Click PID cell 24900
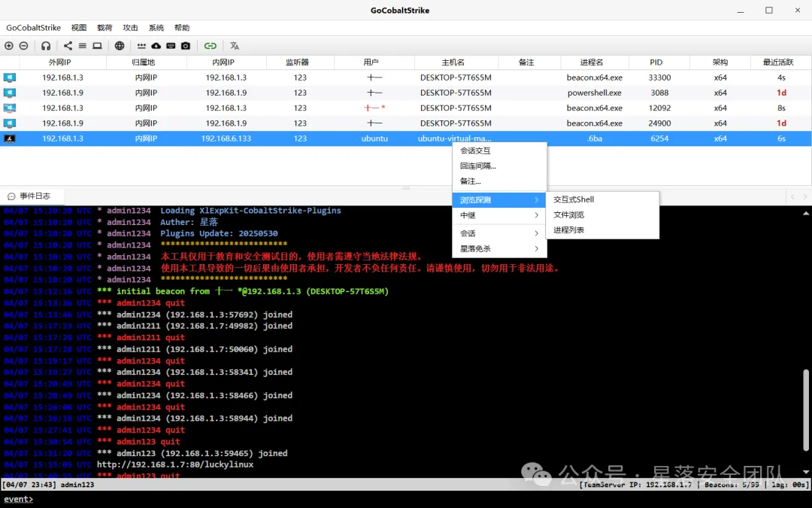Screen dimensions: 812x508 659,123
